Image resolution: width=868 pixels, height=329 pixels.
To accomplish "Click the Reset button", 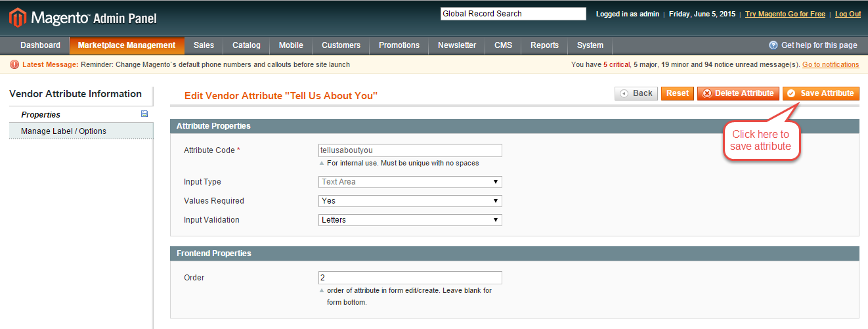I will coord(678,93).
